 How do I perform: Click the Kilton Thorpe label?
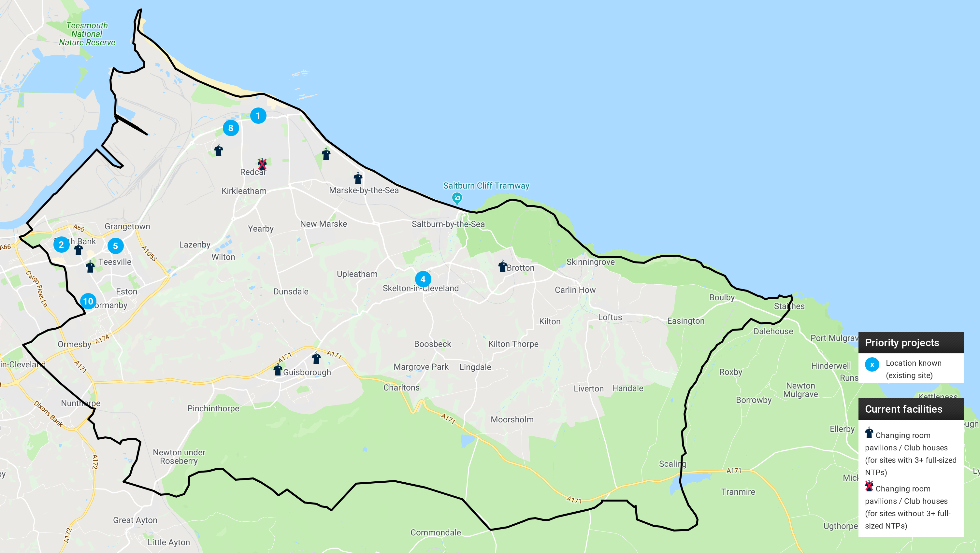[513, 344]
